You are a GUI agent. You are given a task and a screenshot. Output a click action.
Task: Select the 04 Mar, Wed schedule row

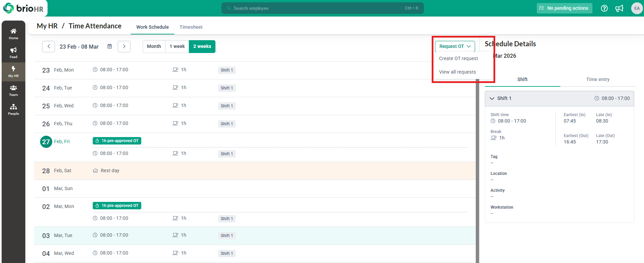coord(255,254)
